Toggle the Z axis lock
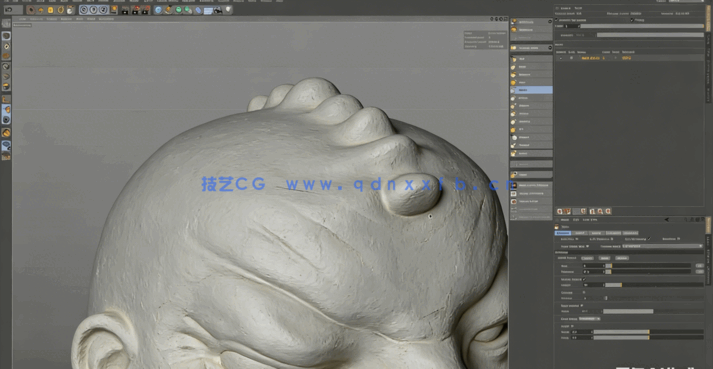Image resolution: width=713 pixels, height=369 pixels. coord(104,10)
